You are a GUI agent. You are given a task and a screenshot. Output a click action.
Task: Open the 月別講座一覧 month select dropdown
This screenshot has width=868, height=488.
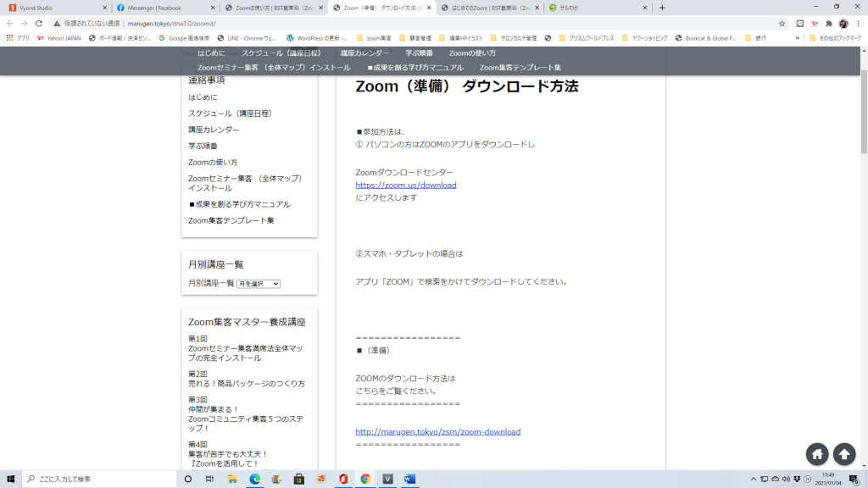click(259, 284)
